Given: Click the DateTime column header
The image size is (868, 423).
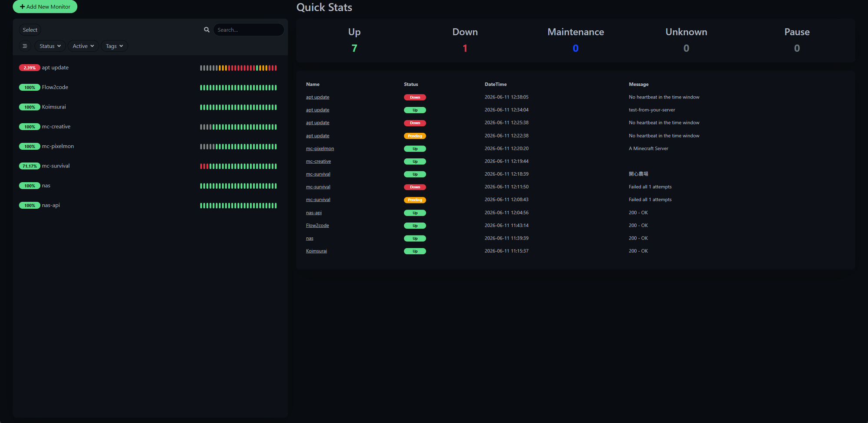Looking at the screenshot, I should 495,84.
